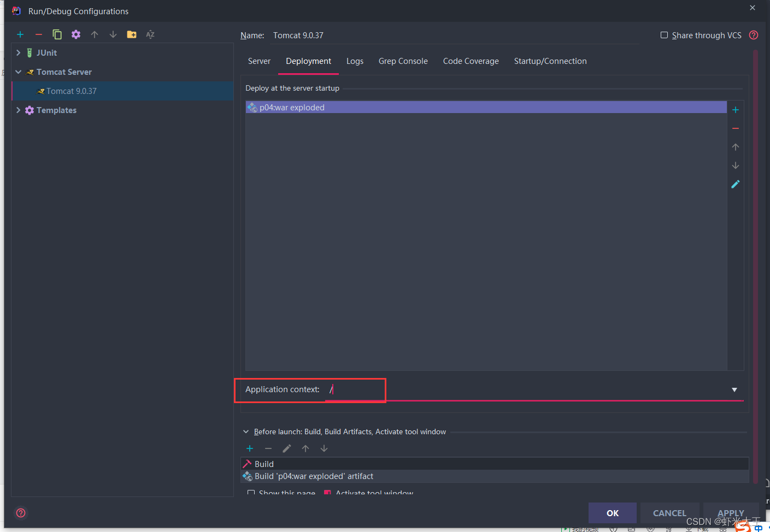Click the right panel vertical scrollbar
The height and width of the screenshot is (532, 770).
[755, 268]
